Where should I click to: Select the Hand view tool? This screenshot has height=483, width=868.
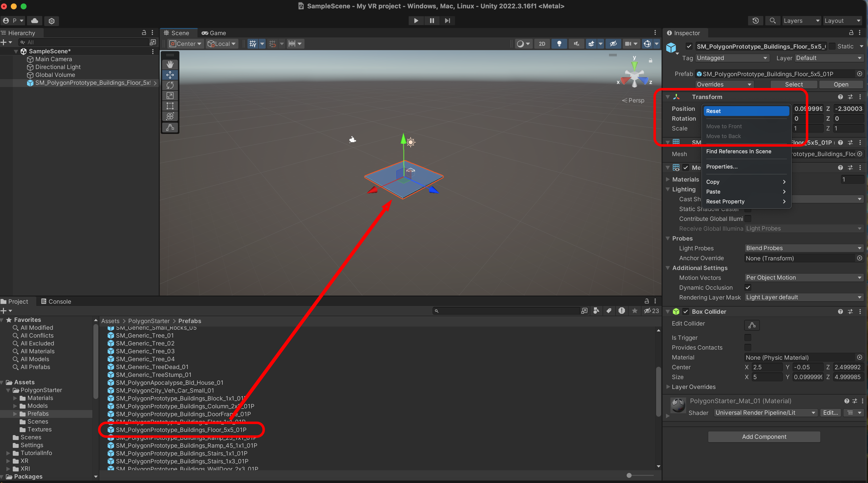(170, 64)
